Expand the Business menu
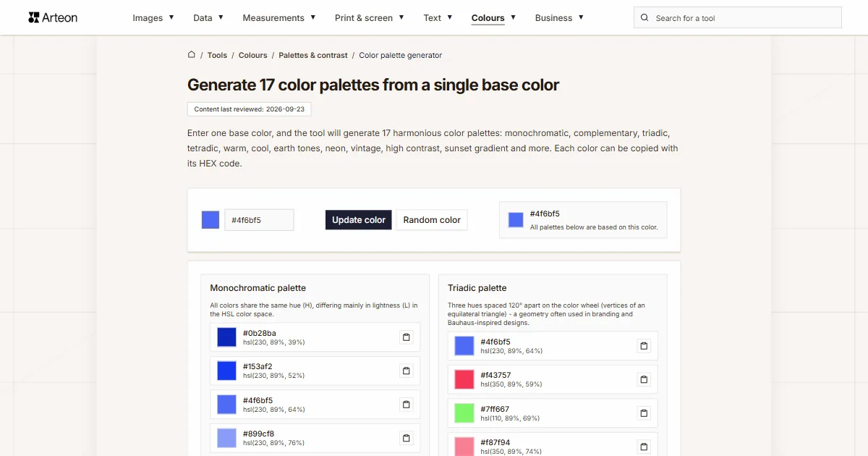The image size is (868, 456). pyautogui.click(x=559, y=18)
